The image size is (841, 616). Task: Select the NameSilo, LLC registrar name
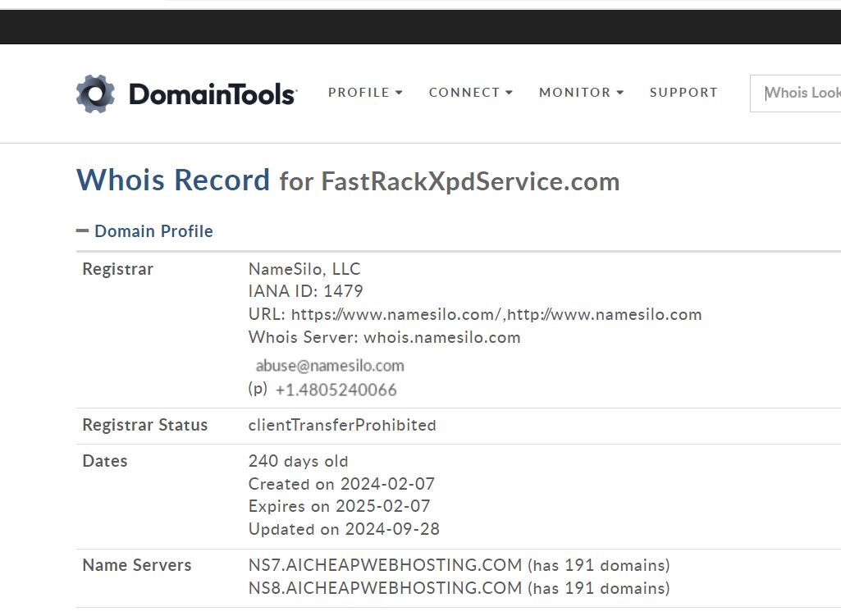(x=304, y=268)
